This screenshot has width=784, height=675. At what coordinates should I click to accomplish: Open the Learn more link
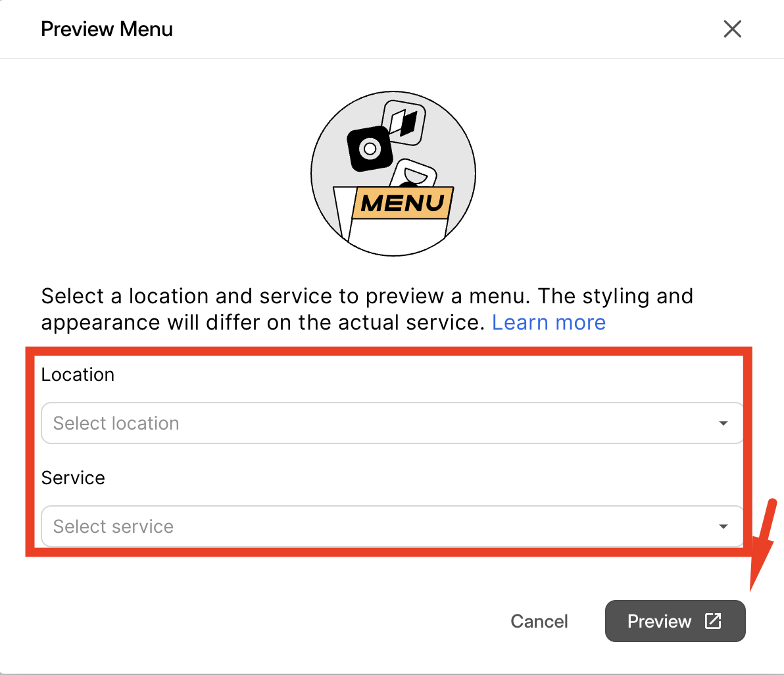tap(549, 322)
